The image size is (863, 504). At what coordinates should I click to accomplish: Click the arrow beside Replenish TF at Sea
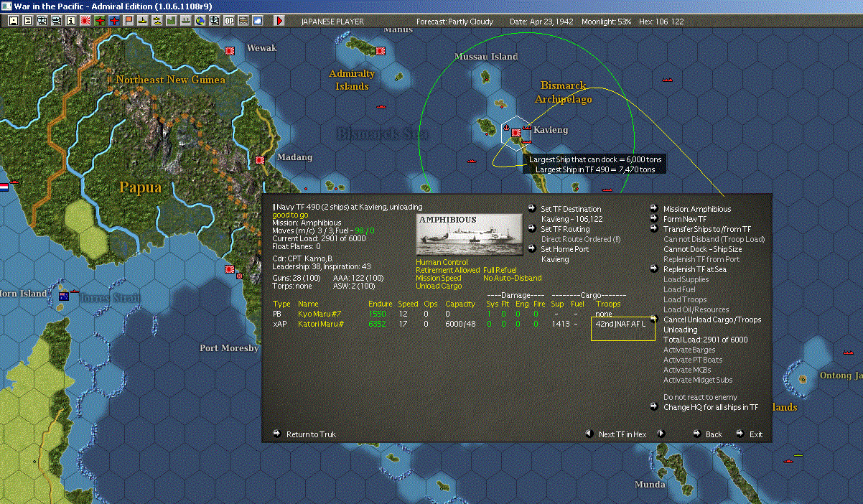654,269
